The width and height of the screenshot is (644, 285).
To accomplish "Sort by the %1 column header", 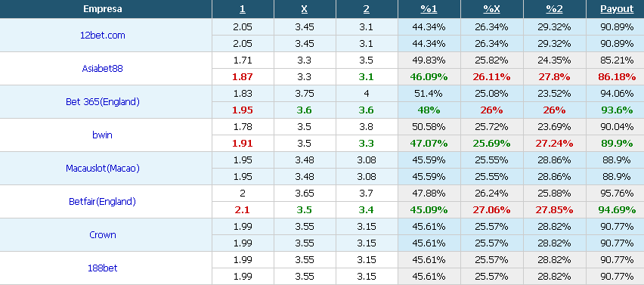I will (429, 9).
